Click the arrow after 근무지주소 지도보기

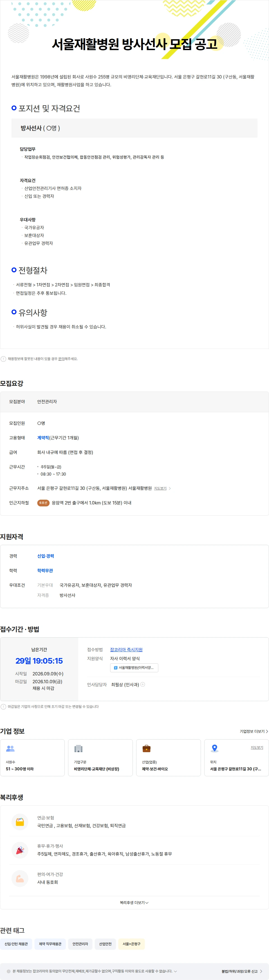click(x=170, y=488)
